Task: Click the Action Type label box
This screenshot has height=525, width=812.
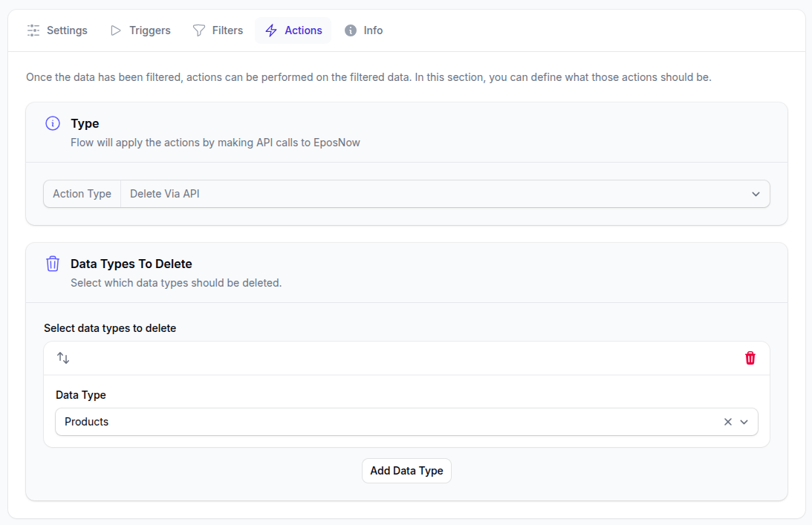Action: coord(82,194)
